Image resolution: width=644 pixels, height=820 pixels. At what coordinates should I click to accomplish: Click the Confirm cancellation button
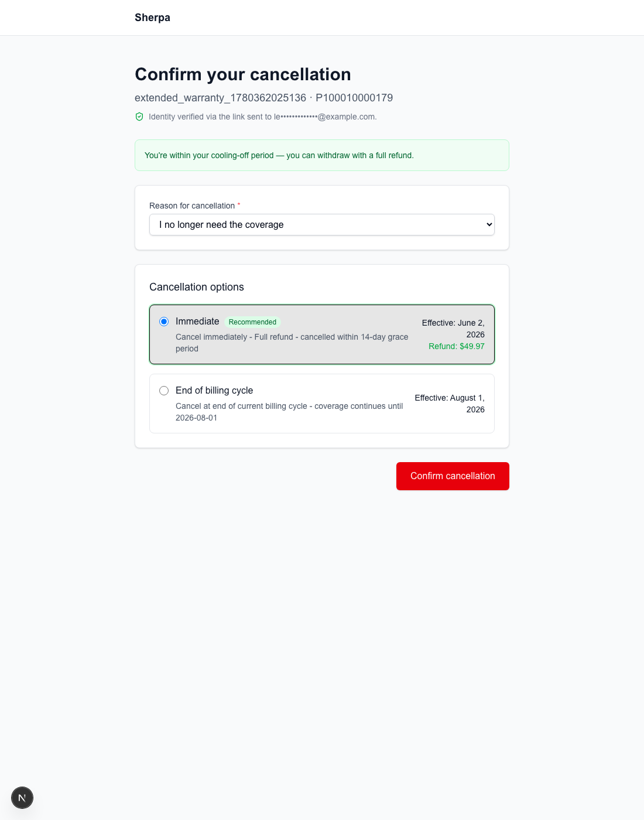[453, 476]
